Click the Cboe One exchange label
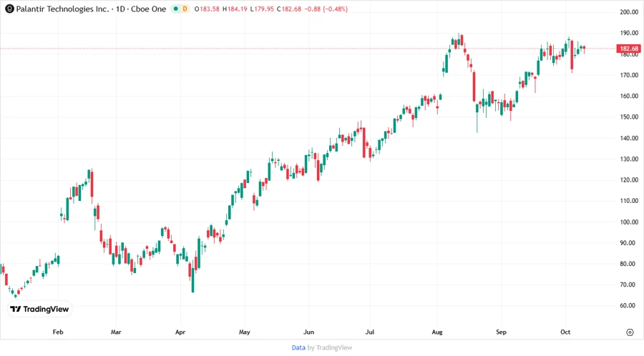The height and width of the screenshot is (356, 644). (149, 9)
